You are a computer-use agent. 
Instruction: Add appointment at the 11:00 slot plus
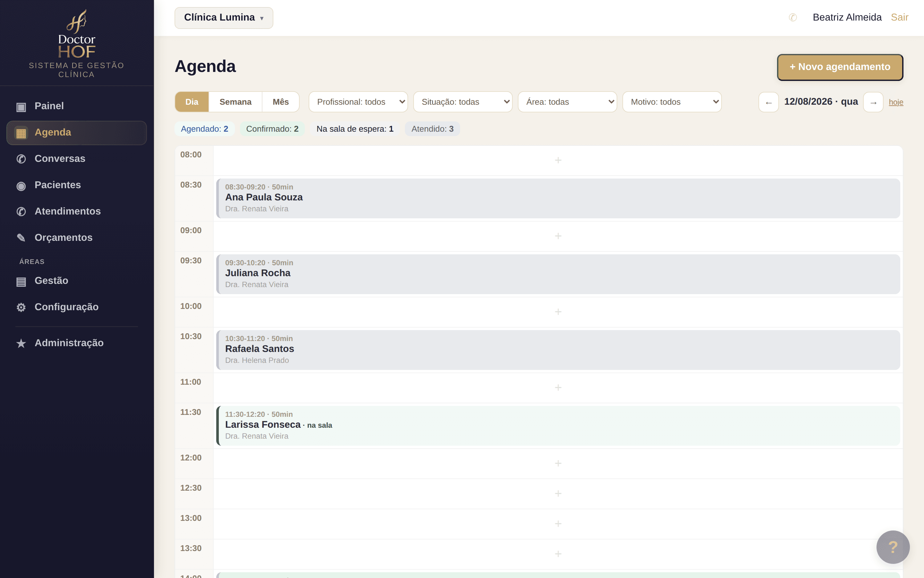558,387
